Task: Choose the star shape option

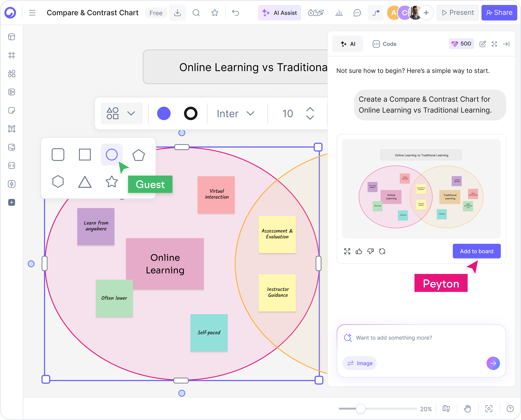Action: 112,181
